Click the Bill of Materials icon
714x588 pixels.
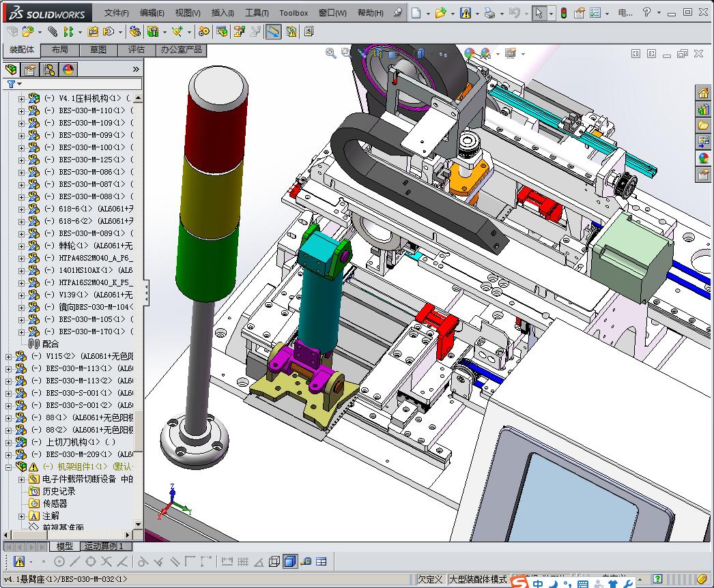tap(223, 31)
